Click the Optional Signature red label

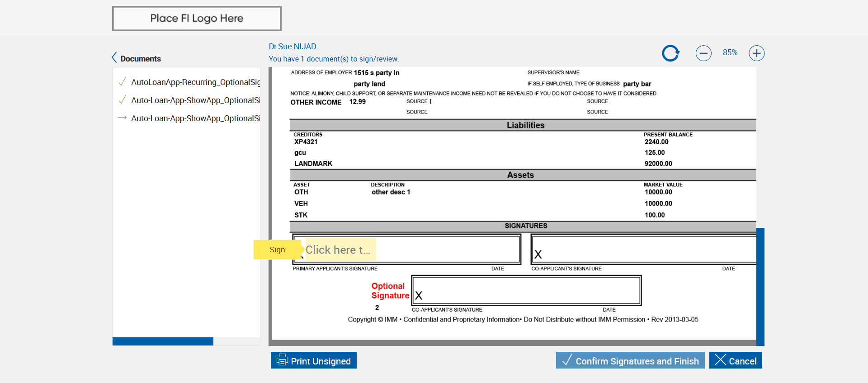point(390,291)
